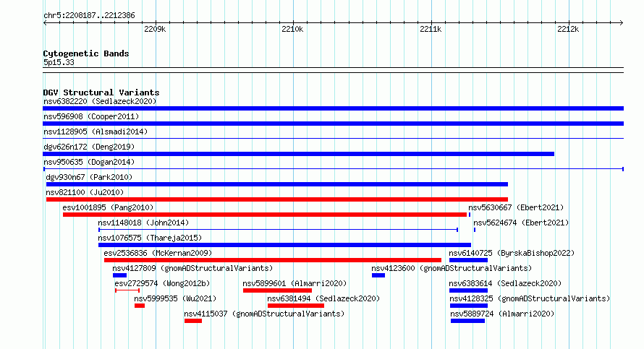The width and height of the screenshot is (644, 349).
Task: Click the red bar of esv2536836
Action: coord(273,260)
